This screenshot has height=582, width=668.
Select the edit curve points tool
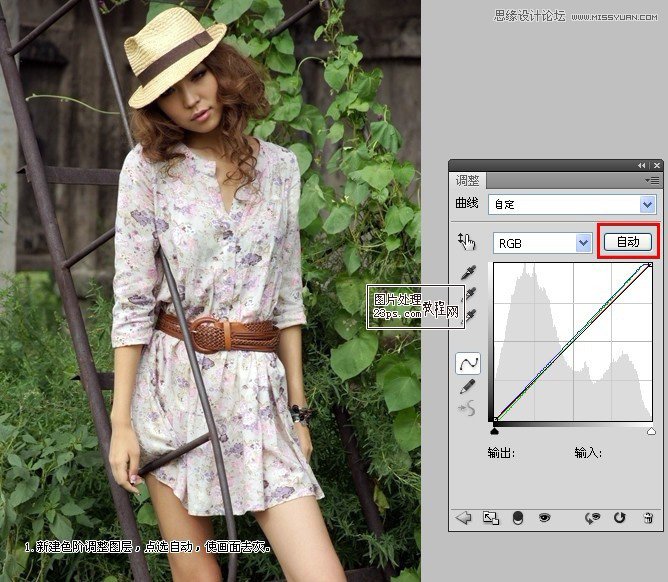[x=468, y=363]
